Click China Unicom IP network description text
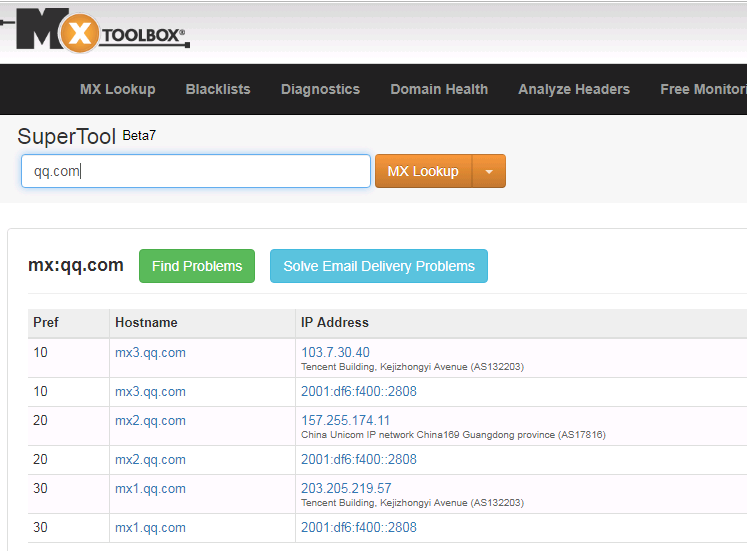 tap(453, 435)
